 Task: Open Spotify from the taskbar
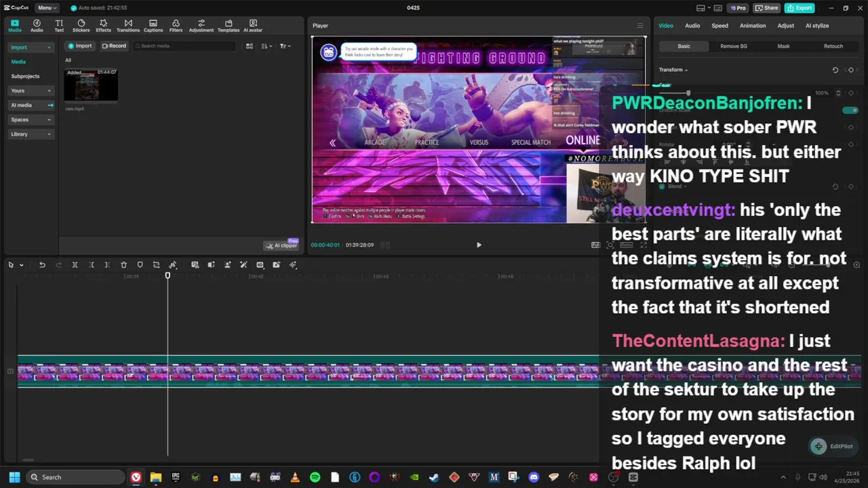point(315,477)
